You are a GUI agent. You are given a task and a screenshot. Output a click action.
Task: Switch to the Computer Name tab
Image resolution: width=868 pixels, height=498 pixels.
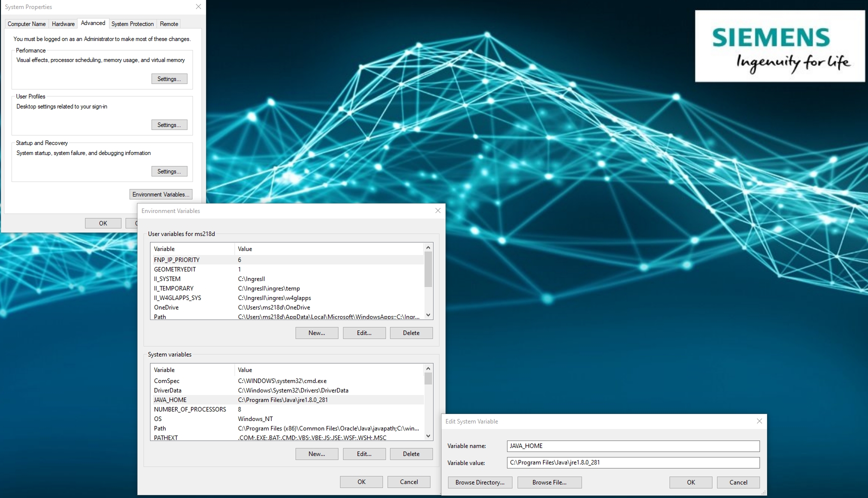point(26,24)
